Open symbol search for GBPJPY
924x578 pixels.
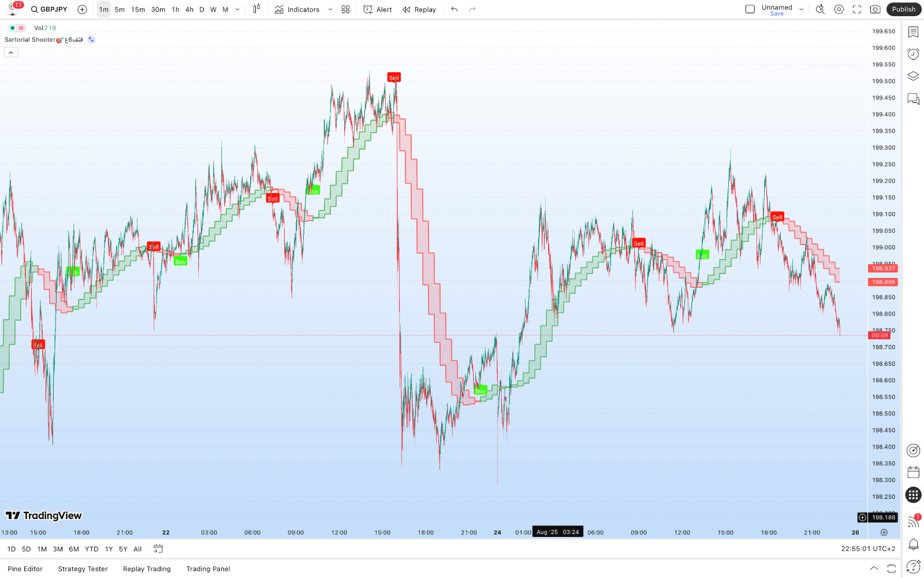click(50, 9)
